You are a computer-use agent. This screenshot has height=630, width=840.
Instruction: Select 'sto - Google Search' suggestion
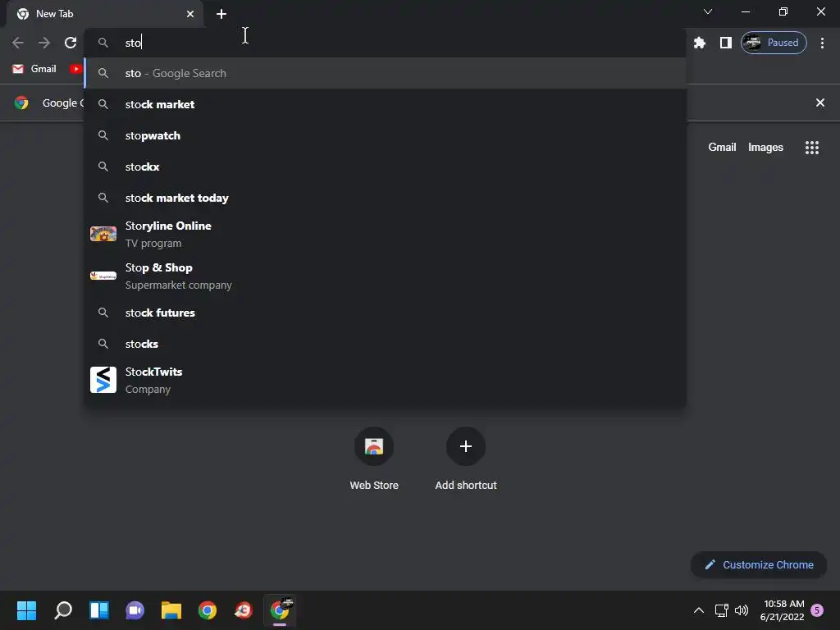pos(386,73)
